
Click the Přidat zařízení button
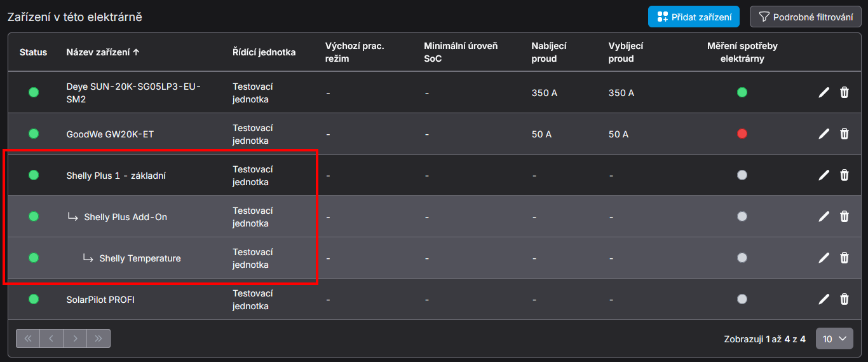click(x=694, y=17)
